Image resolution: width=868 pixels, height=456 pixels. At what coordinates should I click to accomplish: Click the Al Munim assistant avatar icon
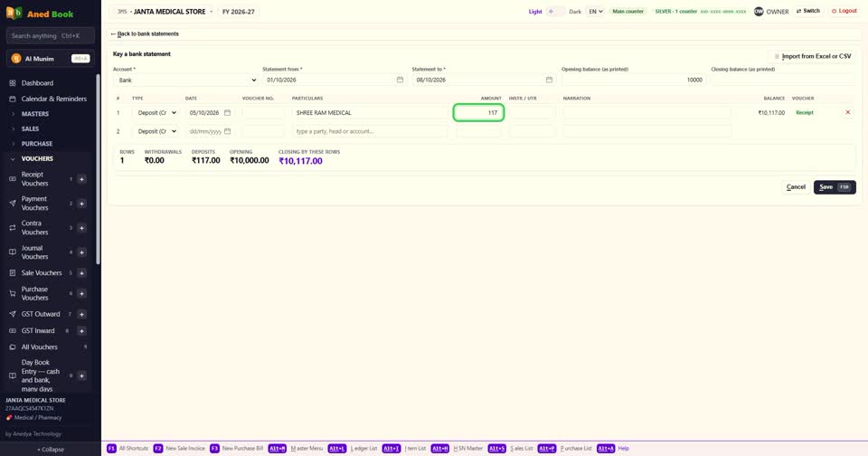16,59
